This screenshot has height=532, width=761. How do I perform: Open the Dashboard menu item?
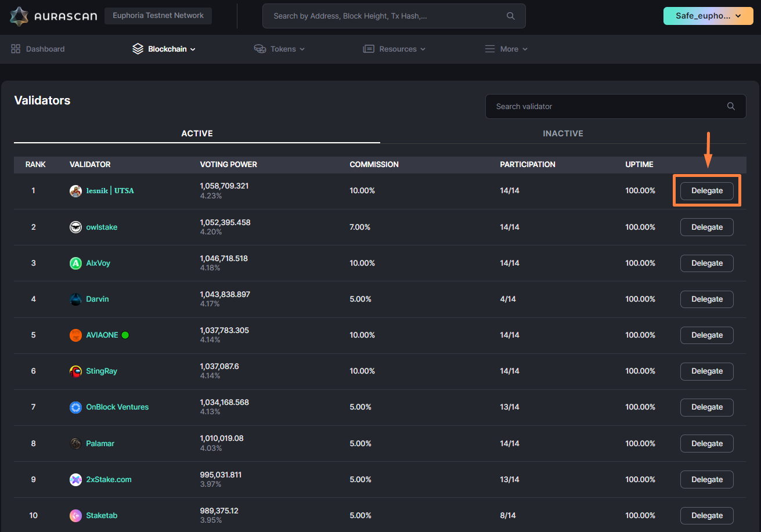(x=38, y=49)
